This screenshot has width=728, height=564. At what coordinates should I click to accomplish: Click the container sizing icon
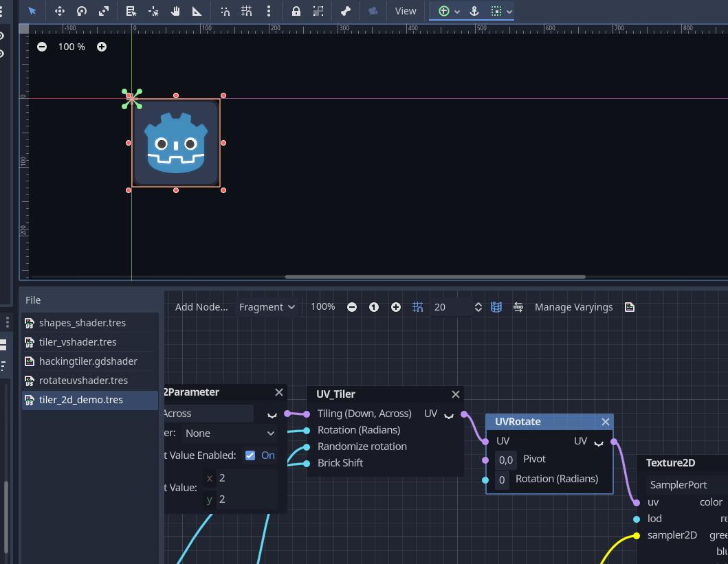[496, 11]
